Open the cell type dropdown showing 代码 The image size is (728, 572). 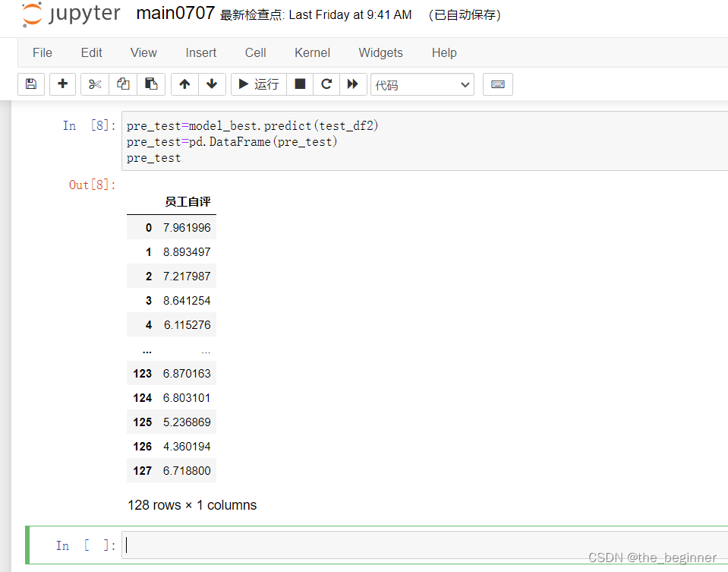click(x=422, y=84)
